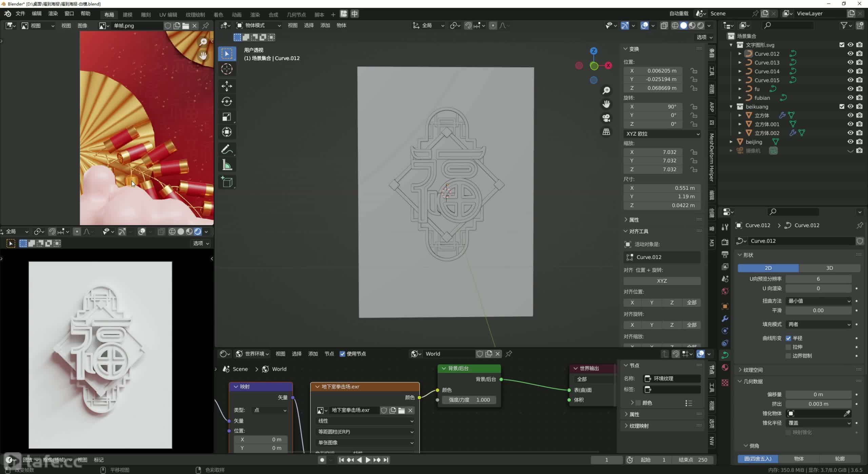This screenshot has width=868, height=474.
Task: Expand 纹理空间 panel
Action: coord(753,370)
